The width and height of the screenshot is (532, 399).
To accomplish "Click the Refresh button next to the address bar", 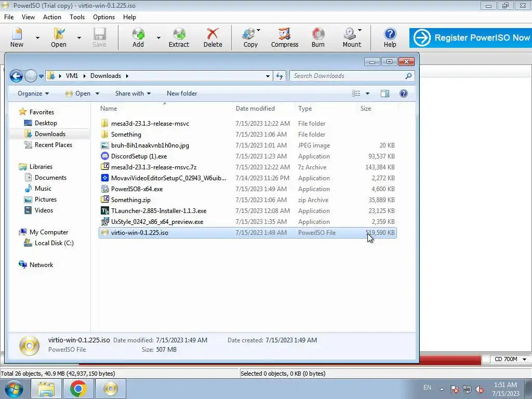I will 280,76.
